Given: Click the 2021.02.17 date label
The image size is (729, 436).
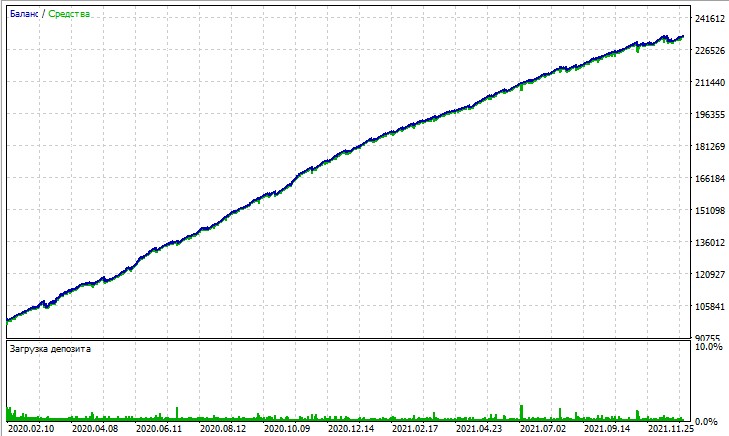Looking at the screenshot, I should (x=415, y=429).
